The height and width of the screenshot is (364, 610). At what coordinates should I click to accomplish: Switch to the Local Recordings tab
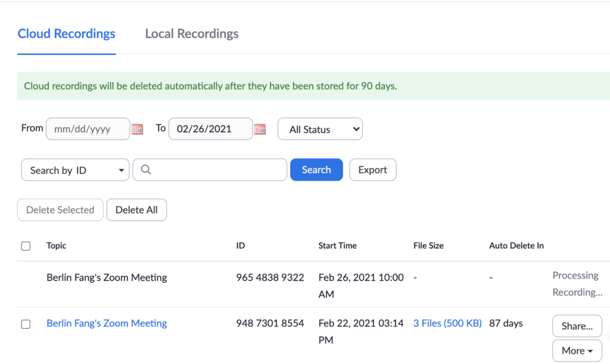192,34
